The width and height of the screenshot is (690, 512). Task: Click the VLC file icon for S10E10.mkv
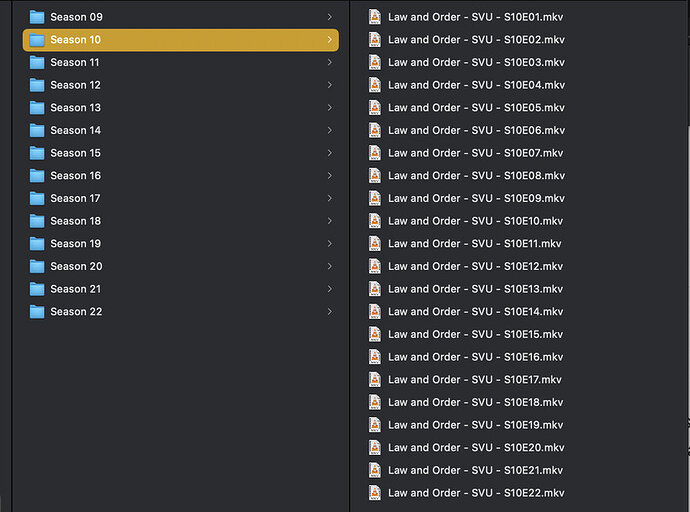tap(374, 221)
